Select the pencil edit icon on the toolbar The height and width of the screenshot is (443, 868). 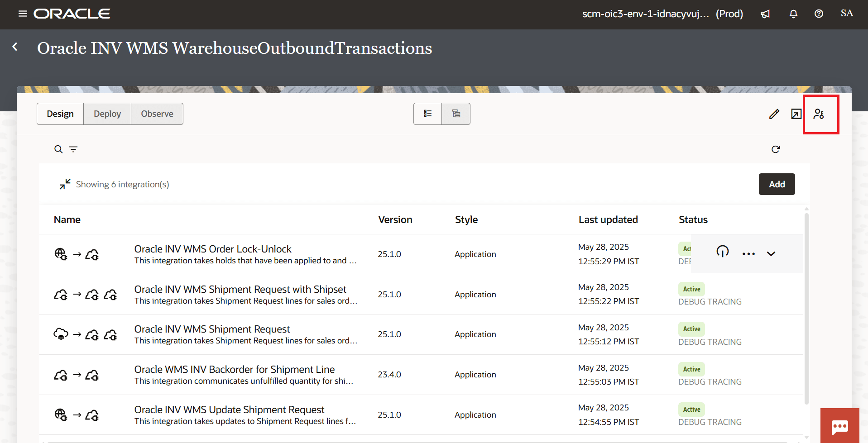tap(775, 114)
